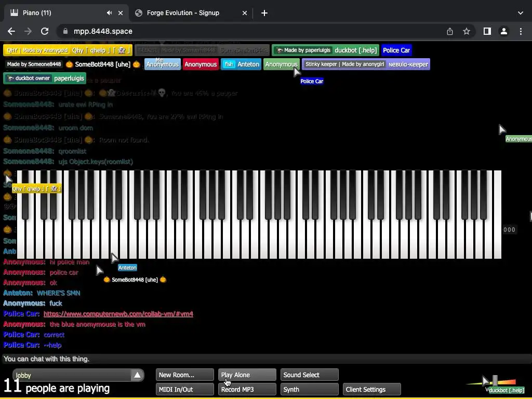Go back using the browser back arrow
Image resolution: width=532 pixels, height=399 pixels.
click(11, 31)
